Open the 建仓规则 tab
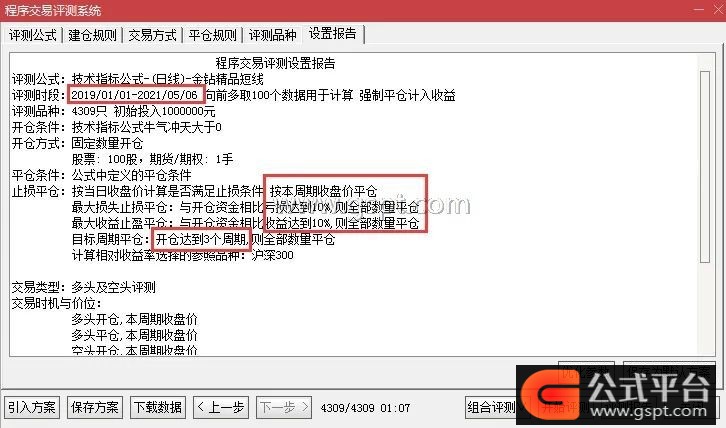The width and height of the screenshot is (726, 428). click(x=92, y=35)
